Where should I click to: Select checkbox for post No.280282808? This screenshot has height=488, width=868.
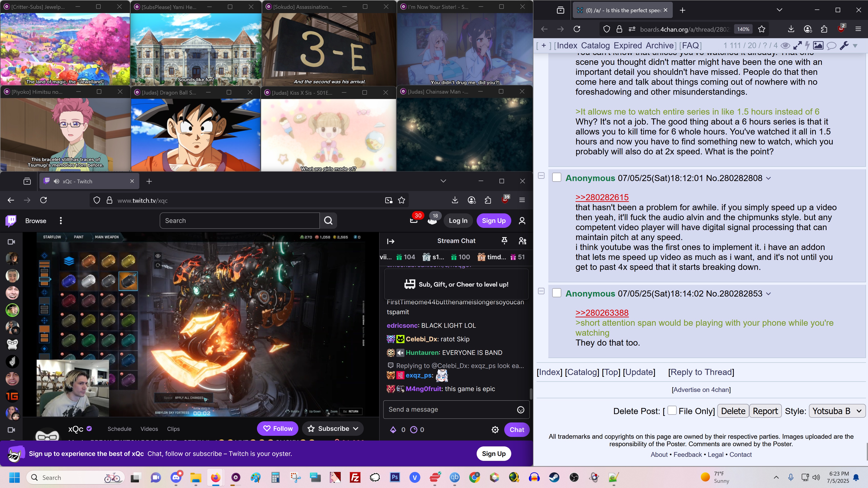click(557, 177)
